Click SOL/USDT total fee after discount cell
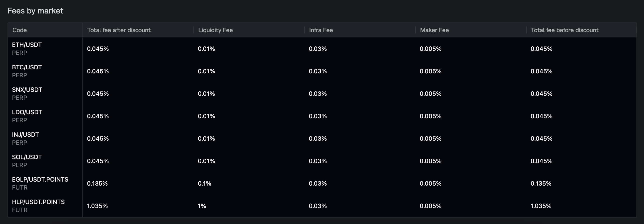 pos(98,161)
